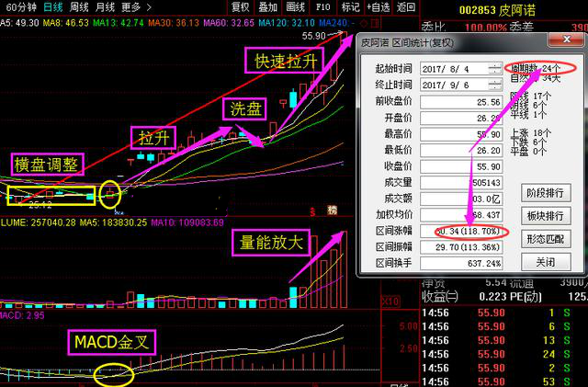Click the 区间涨幅 value field
Image resolution: width=588 pixels, height=387 pixels.
tap(469, 231)
